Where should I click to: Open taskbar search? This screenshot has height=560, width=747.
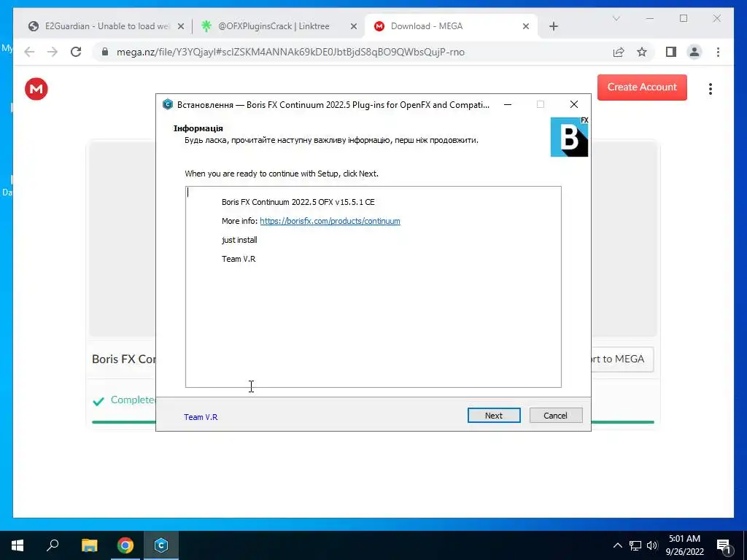click(53, 545)
